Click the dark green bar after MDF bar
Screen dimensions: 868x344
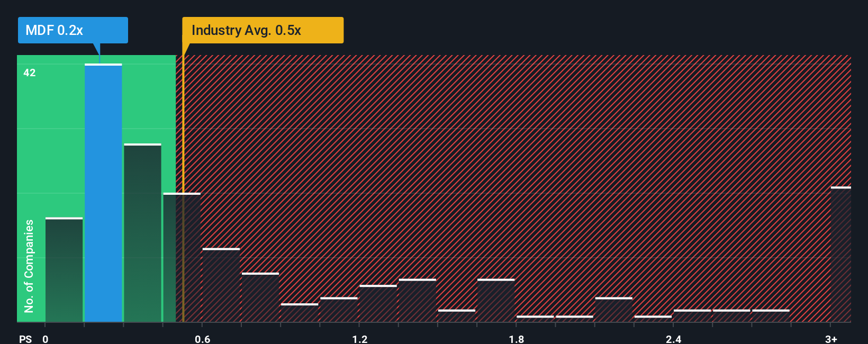(x=142, y=233)
